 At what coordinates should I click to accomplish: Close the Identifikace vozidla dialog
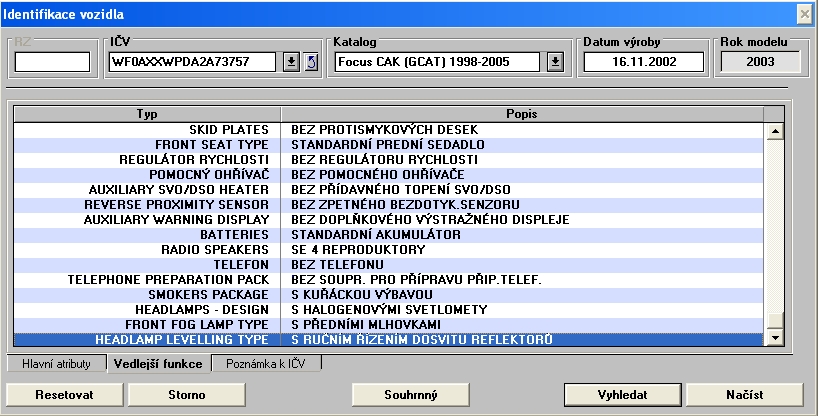coord(804,13)
